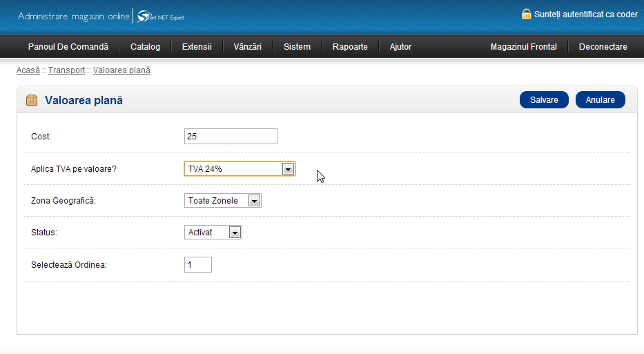Open the TVA 24% tax dropdown
Viewport: 644px width, 354px height.
(240, 169)
